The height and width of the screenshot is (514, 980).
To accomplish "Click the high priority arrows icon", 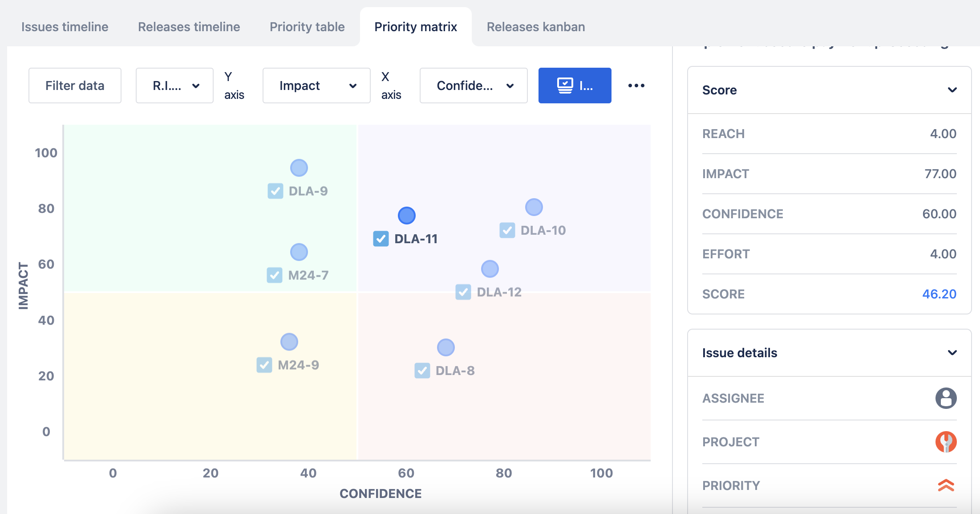I will pos(946,485).
